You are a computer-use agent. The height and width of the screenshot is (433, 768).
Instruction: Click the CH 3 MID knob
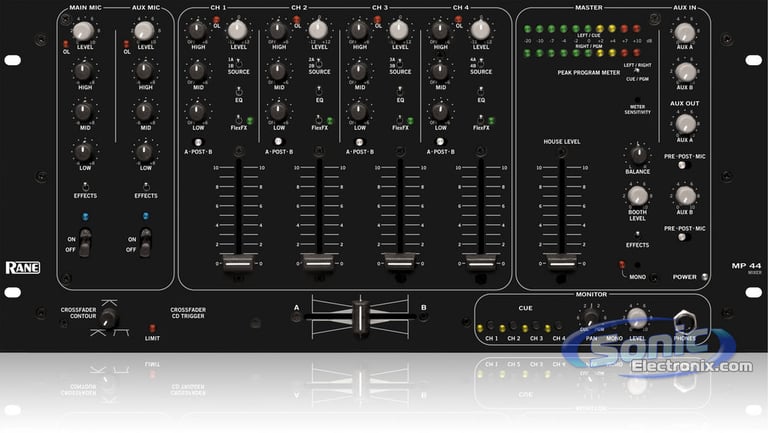pos(359,71)
